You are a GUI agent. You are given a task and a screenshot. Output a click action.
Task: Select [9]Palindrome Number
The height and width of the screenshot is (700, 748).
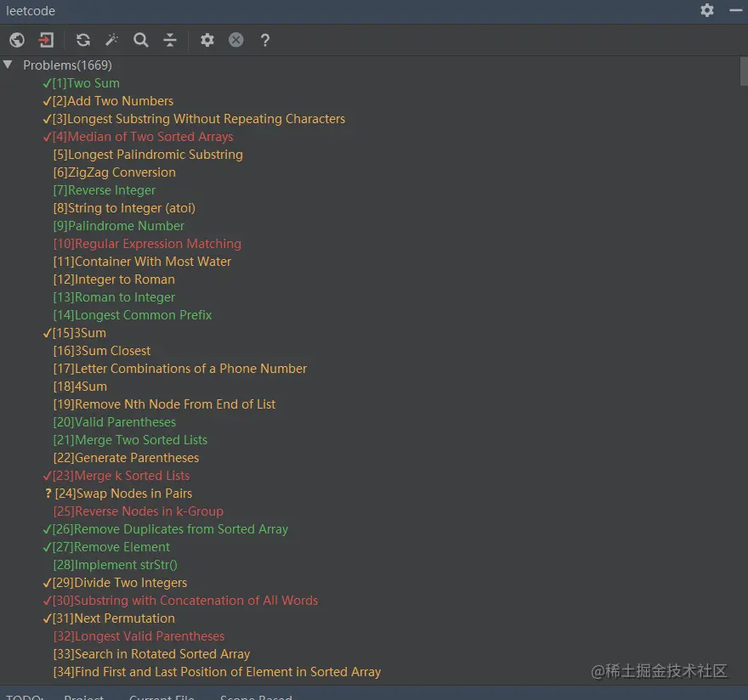coord(119,226)
